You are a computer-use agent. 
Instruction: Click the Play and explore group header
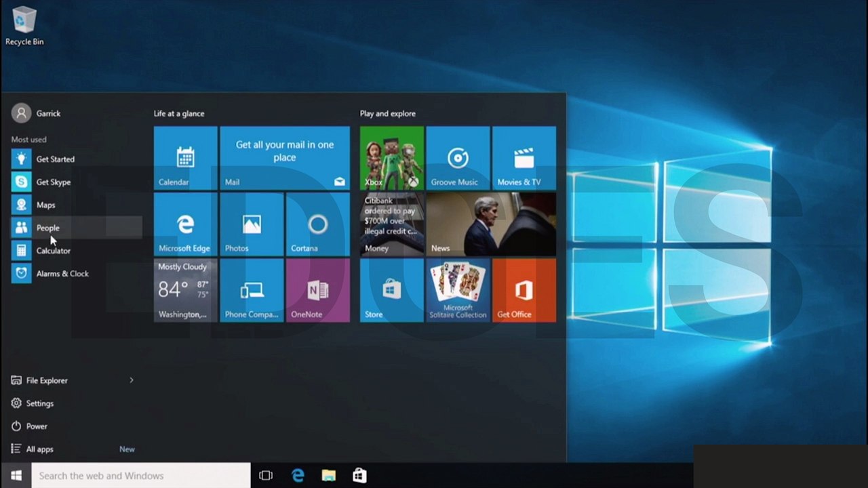(388, 114)
